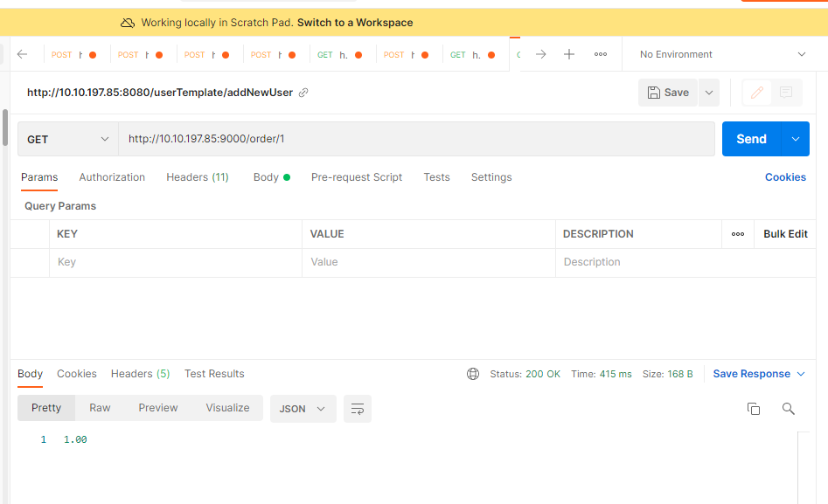Click the tab scroll right arrow
The image size is (828, 504).
coord(540,54)
